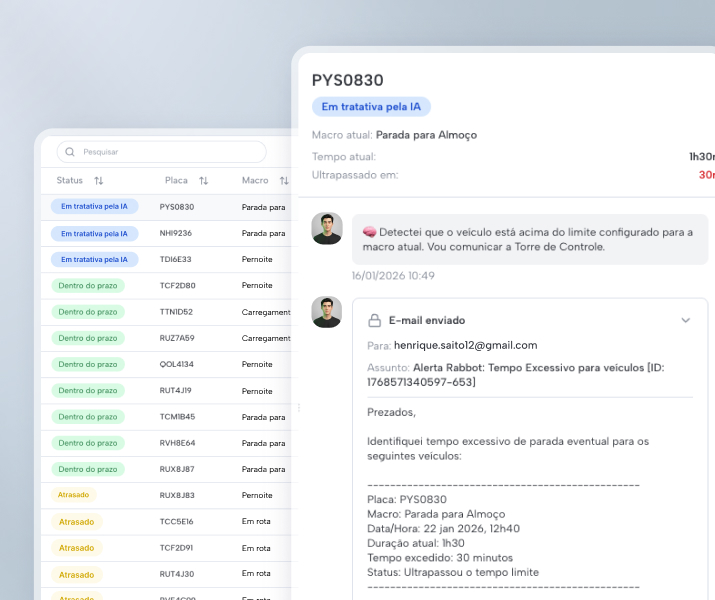This screenshot has width=715, height=600.
Task: Click the avatar next to E-mail enviado card
Action: (x=326, y=312)
